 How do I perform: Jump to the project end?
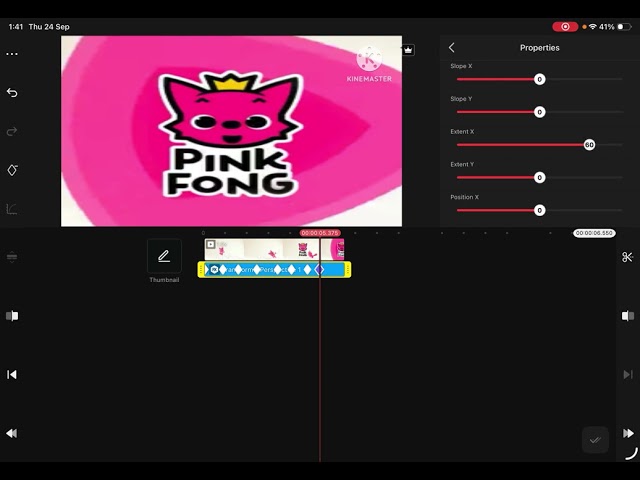coord(628,374)
